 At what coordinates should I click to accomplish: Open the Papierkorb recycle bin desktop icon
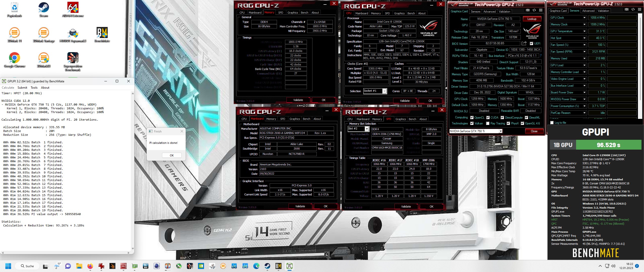pos(14,10)
